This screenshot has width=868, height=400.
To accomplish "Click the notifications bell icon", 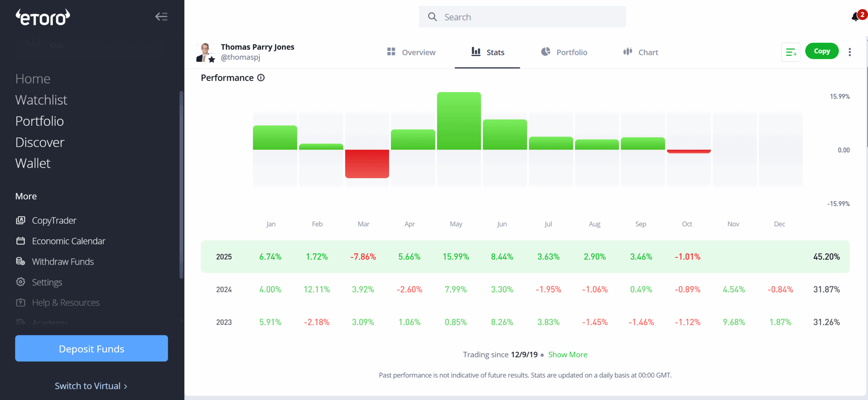I will pos(856,17).
